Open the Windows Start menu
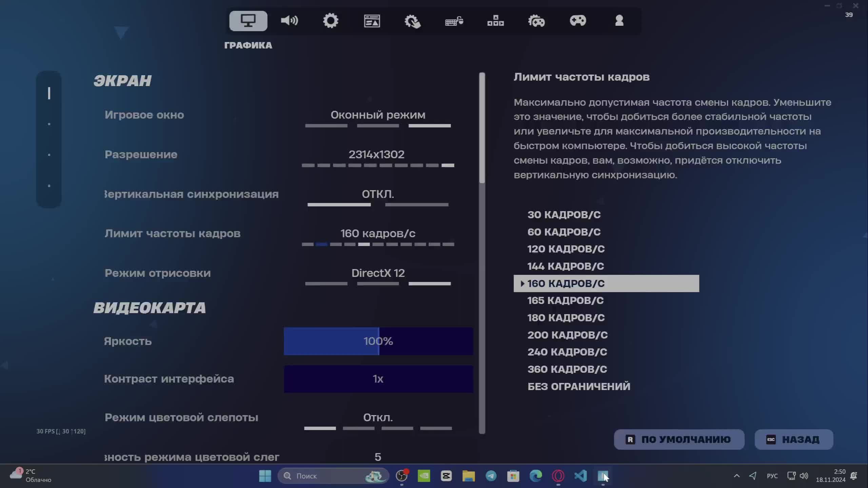868x488 pixels. pos(265,476)
